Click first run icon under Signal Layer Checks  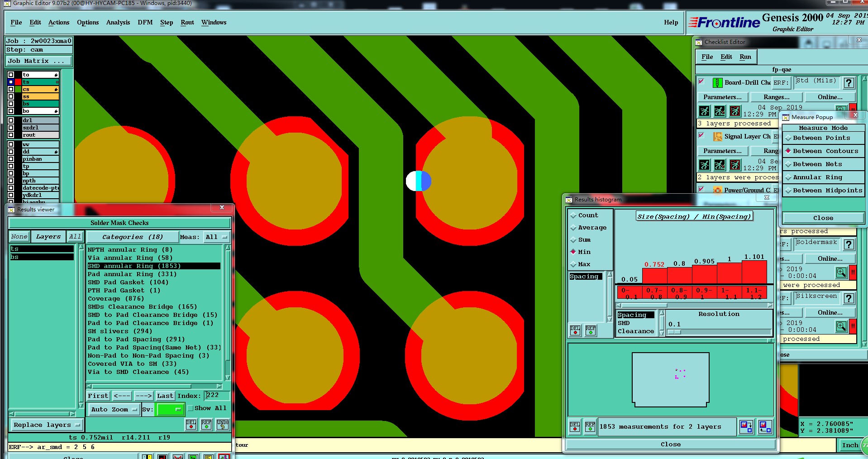[705, 165]
